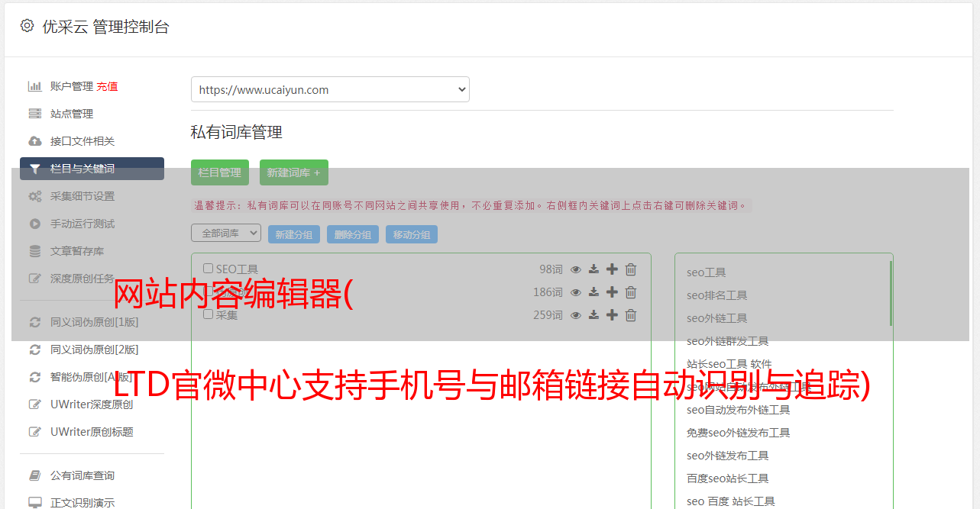Click the 删除分组 button
The image size is (980, 509).
pos(353,234)
